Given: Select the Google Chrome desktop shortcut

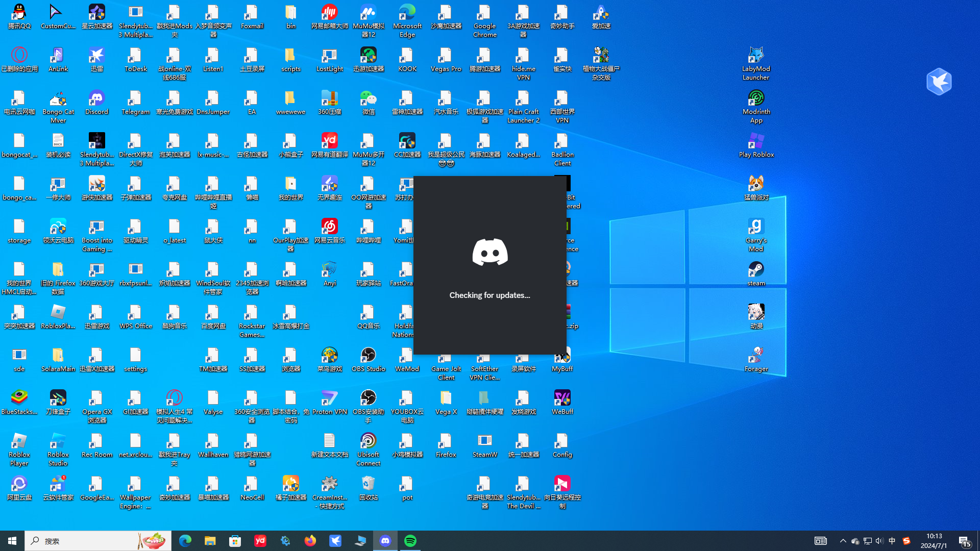Looking at the screenshot, I should click(485, 21).
